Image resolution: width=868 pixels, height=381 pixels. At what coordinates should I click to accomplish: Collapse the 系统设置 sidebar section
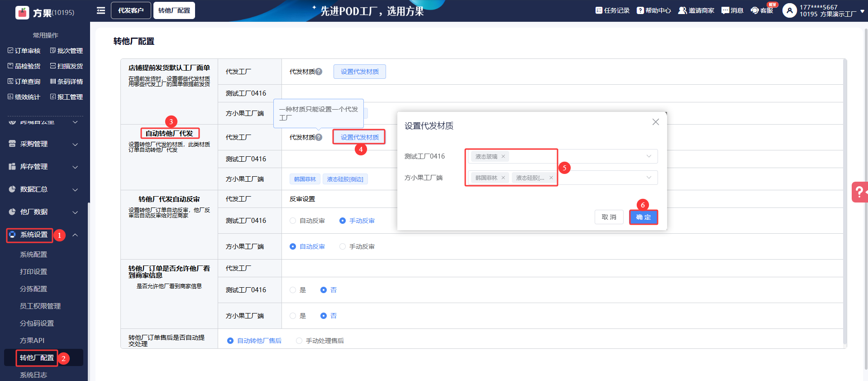[x=75, y=235]
